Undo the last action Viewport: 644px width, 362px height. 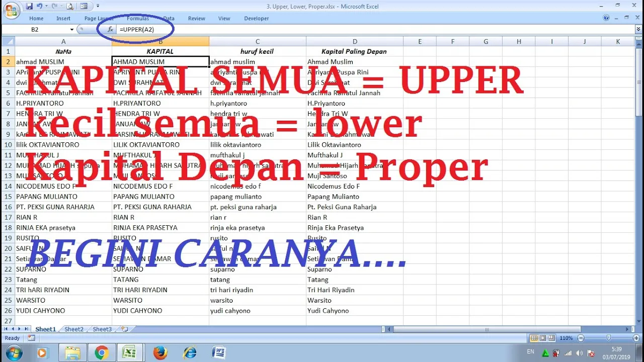click(39, 7)
